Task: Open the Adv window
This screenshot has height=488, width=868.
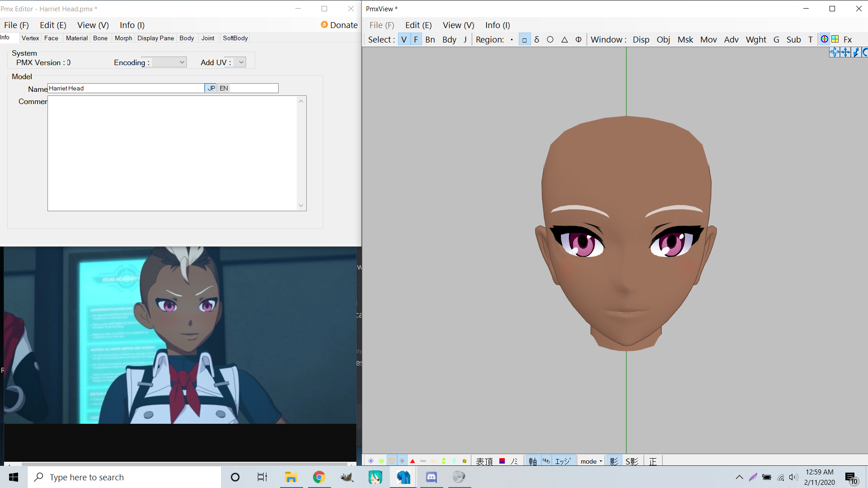Action: tap(731, 39)
